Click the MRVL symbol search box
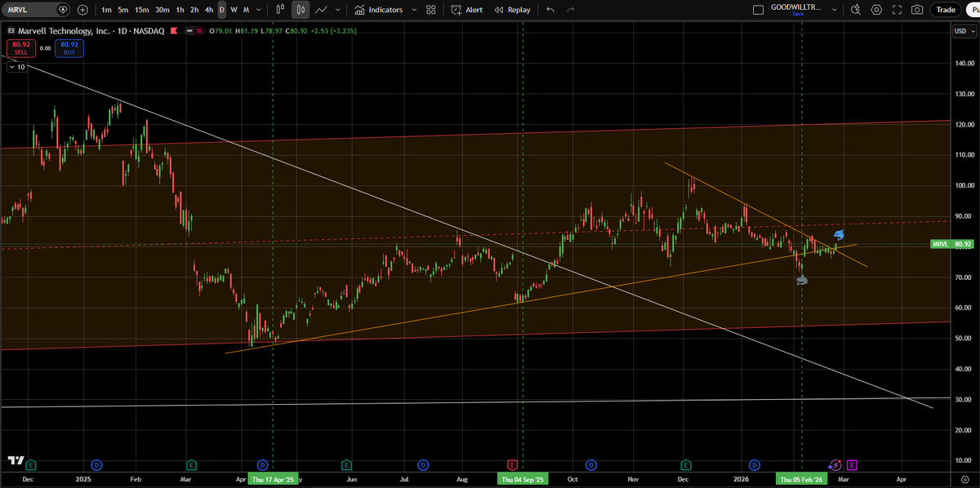Screen dimensions: 980x488 37,10
